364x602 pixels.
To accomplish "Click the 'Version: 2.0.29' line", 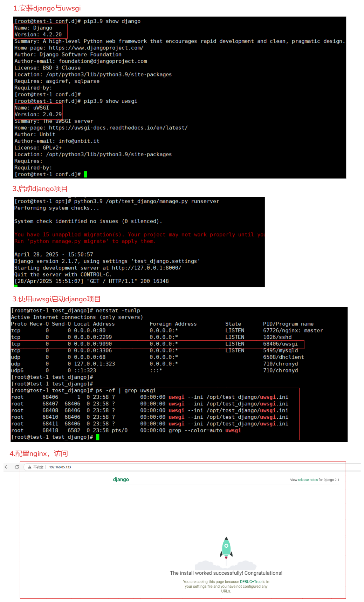I will (38, 114).
